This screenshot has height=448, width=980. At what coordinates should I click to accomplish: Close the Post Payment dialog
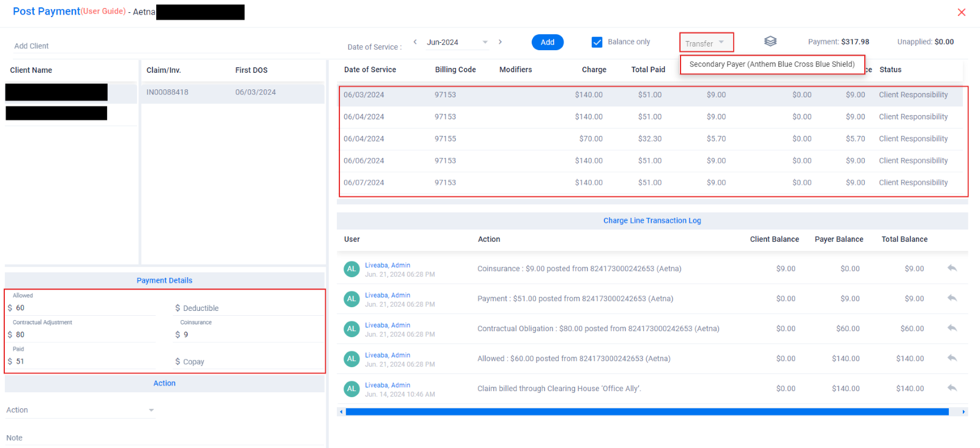coord(962,12)
